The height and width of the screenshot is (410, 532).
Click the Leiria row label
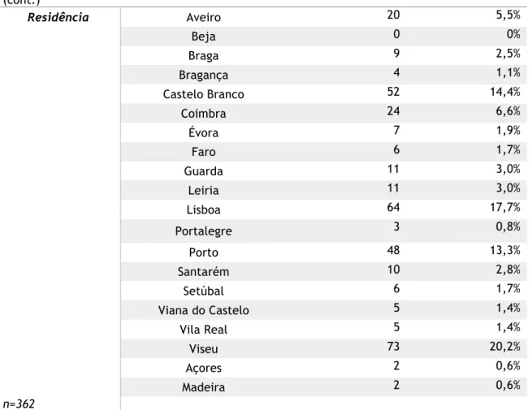click(x=204, y=190)
